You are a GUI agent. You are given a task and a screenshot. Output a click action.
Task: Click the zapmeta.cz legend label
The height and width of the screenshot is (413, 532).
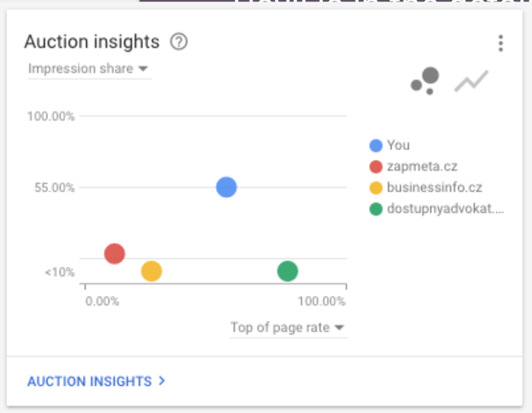pos(422,167)
